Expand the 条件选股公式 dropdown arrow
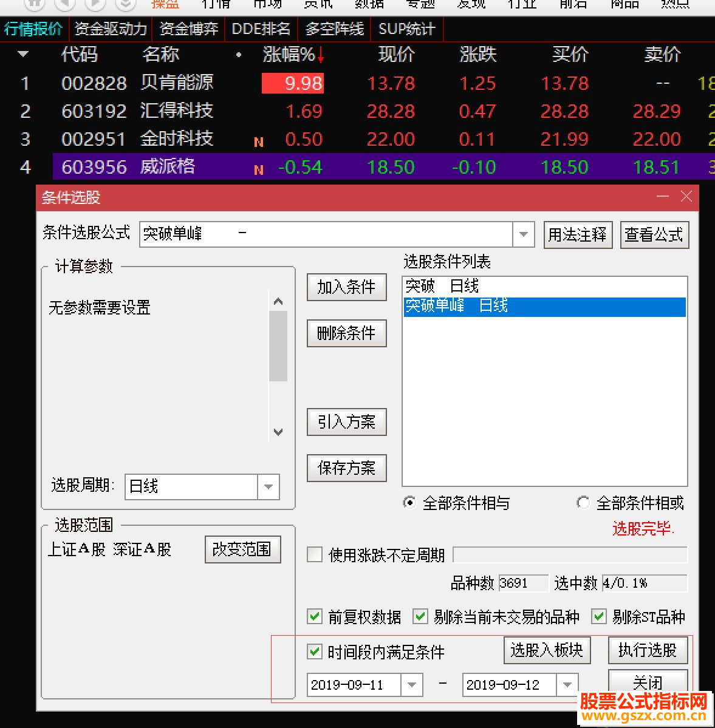 [x=524, y=234]
